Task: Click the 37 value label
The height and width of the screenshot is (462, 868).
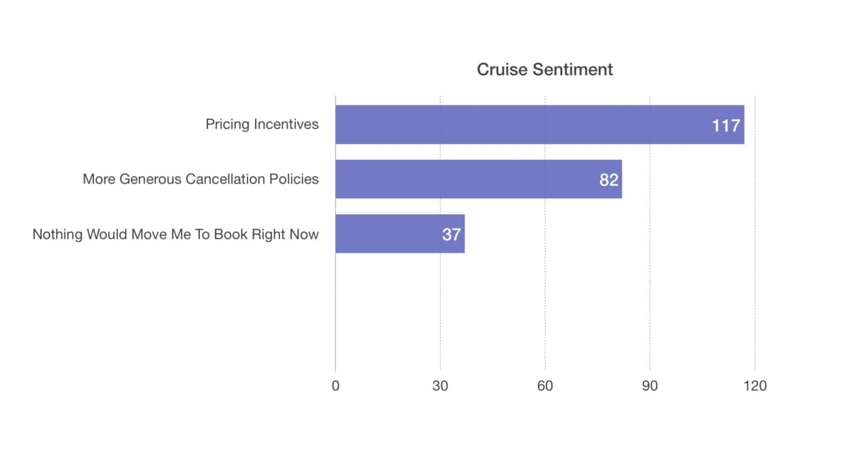Action: (452, 235)
